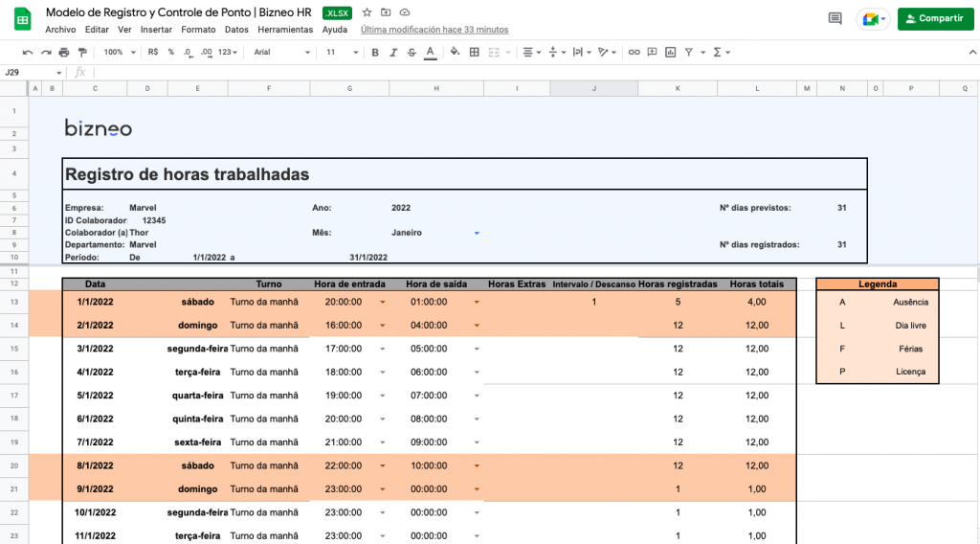Insert a comment from toolbar
This screenshot has height=544, width=980.
[652, 53]
